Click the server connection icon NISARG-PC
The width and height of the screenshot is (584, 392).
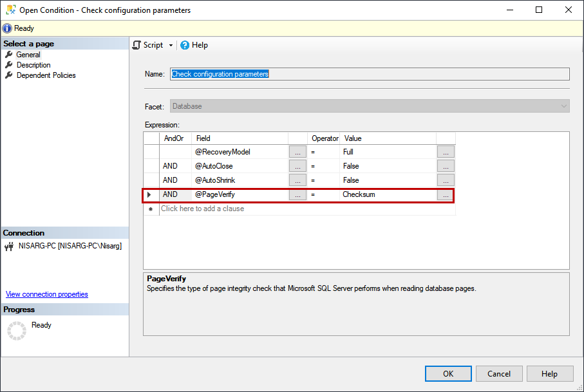[x=10, y=246]
